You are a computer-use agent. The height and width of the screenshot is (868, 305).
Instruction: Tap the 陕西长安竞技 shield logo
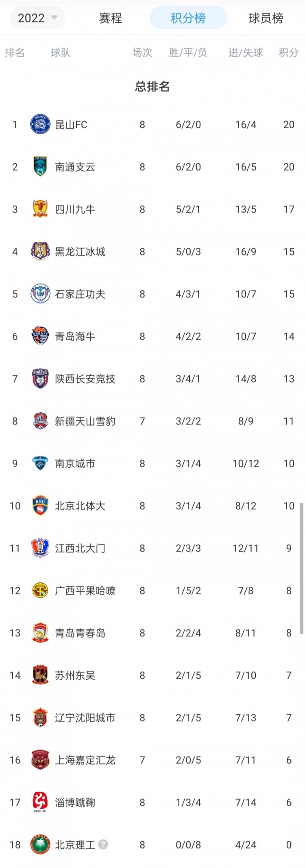pyautogui.click(x=40, y=378)
